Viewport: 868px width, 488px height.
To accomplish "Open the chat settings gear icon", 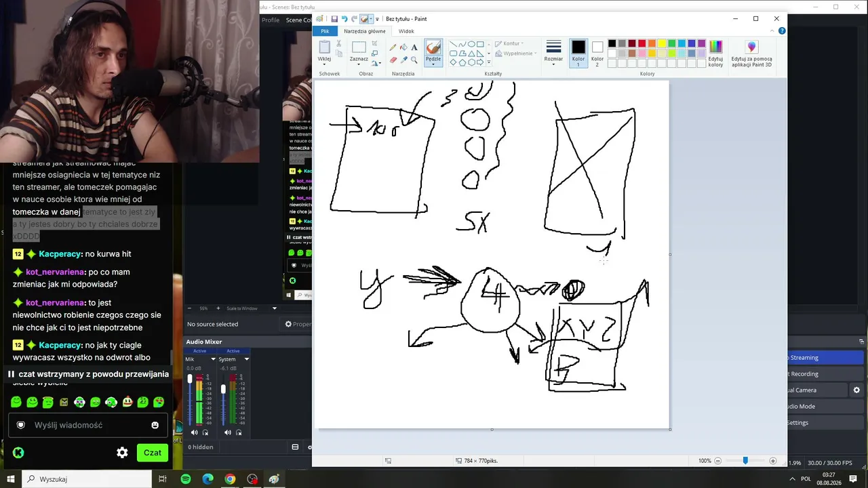I will [x=122, y=453].
